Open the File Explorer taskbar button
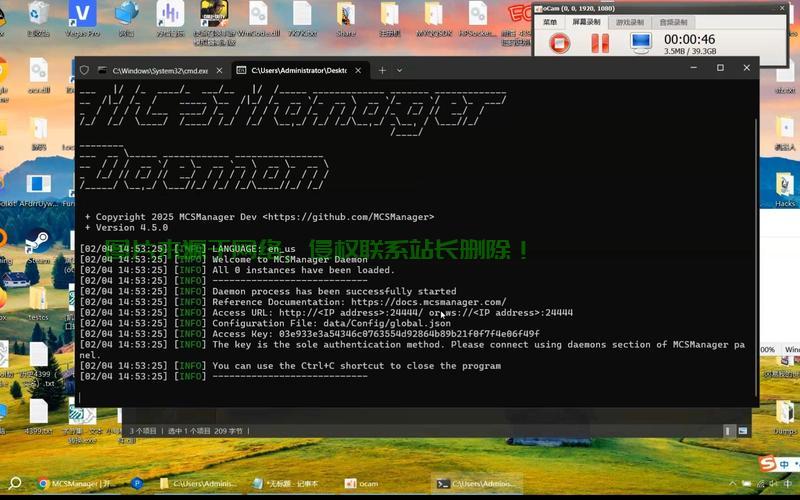The height and width of the screenshot is (500, 800). pyautogui.click(x=198, y=483)
